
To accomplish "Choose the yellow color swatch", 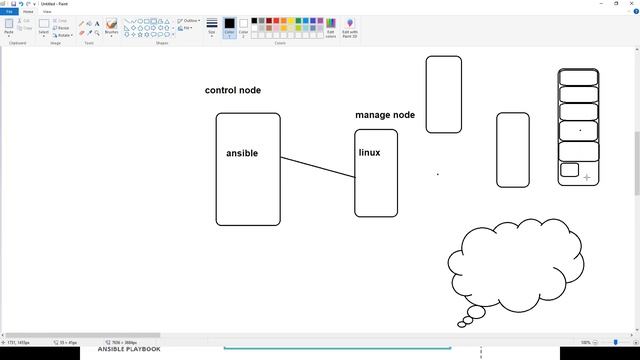I will coord(291,20).
